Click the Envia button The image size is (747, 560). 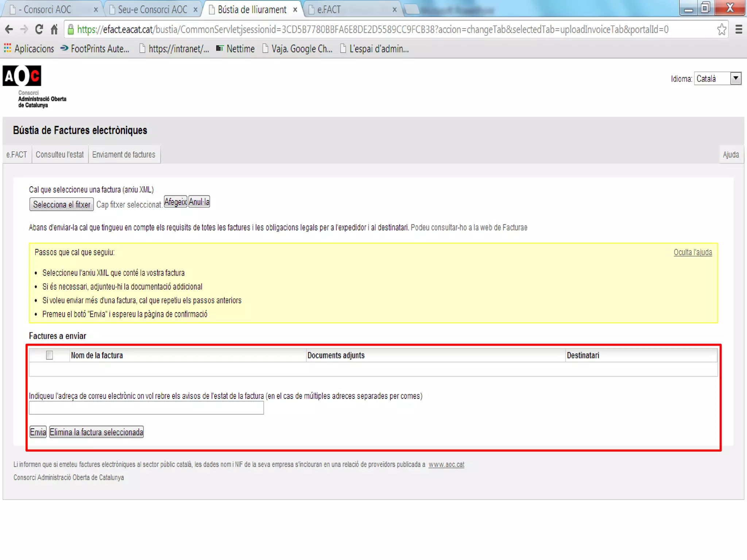(38, 432)
